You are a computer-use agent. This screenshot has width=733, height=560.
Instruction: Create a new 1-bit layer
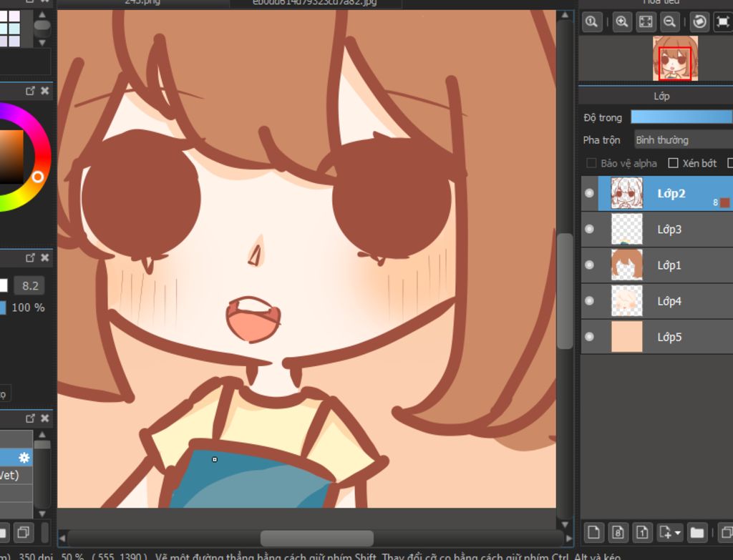tap(642, 532)
